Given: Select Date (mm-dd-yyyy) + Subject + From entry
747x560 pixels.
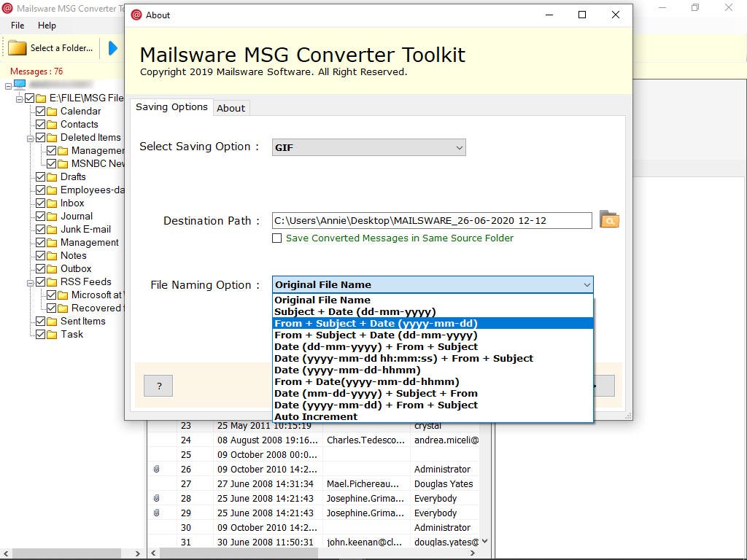Looking at the screenshot, I should tap(433, 393).
